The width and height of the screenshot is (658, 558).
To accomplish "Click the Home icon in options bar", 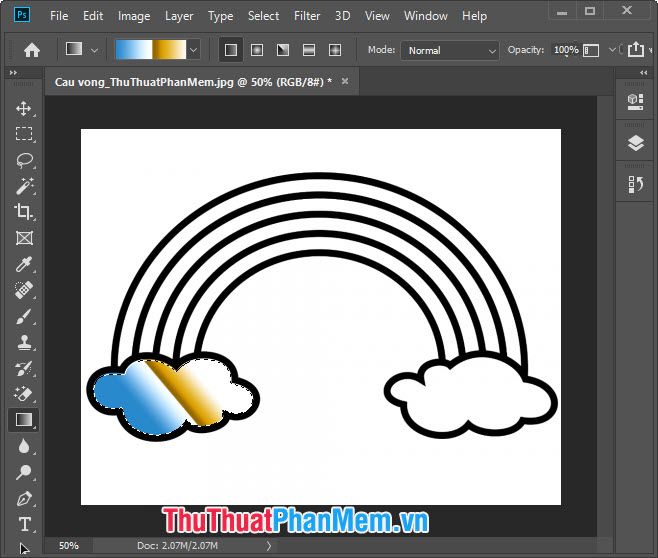I will click(32, 50).
